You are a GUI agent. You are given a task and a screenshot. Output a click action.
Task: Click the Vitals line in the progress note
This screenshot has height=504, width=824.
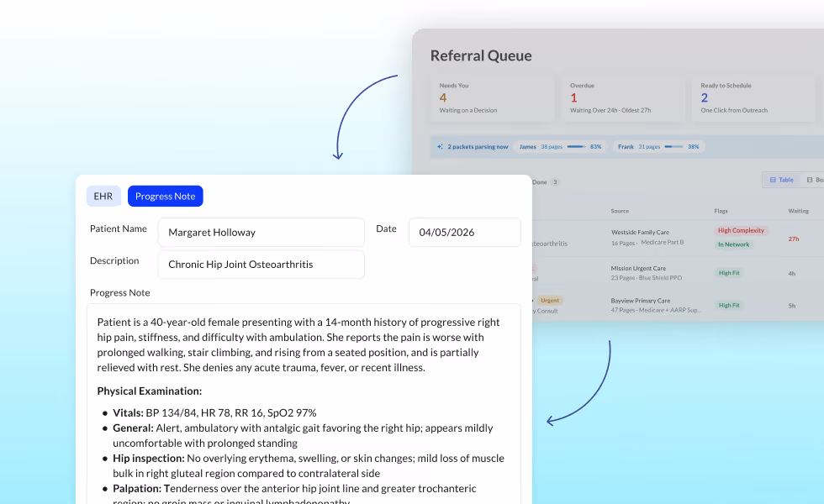click(x=214, y=412)
